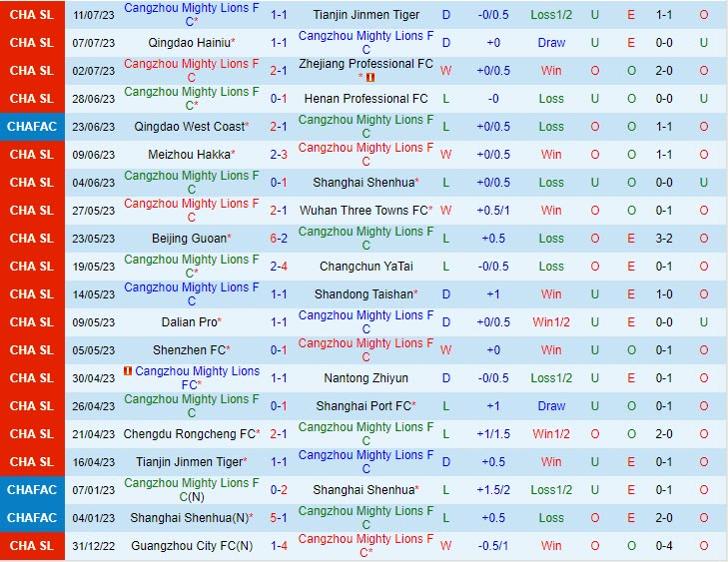Image resolution: width=728 pixels, height=562 pixels.
Task: Click Cangzhou Mighty Lions on 02/07/23
Action: (x=192, y=71)
